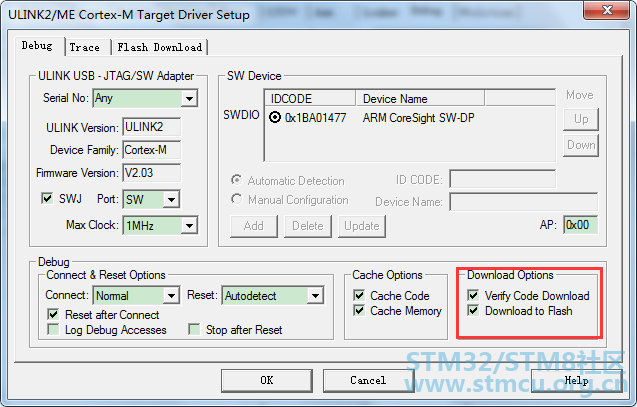Switch to the Trace tab
Viewport: 637px width, 407px height.
[84, 47]
